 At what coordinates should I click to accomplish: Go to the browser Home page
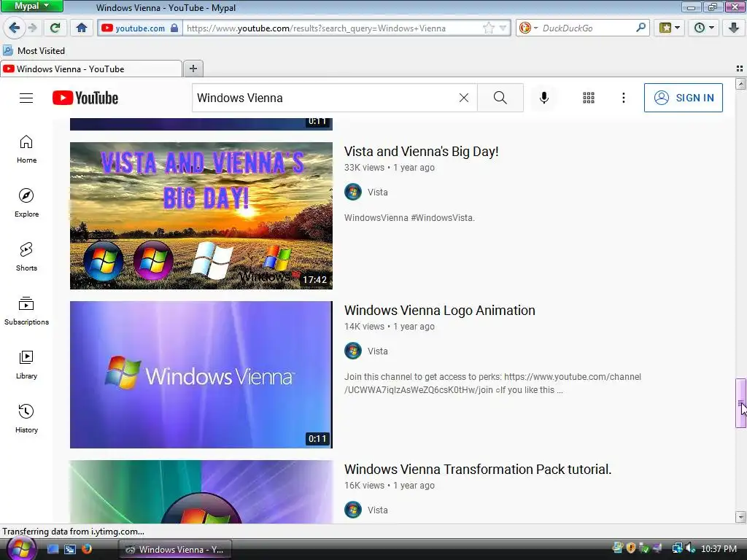82,28
